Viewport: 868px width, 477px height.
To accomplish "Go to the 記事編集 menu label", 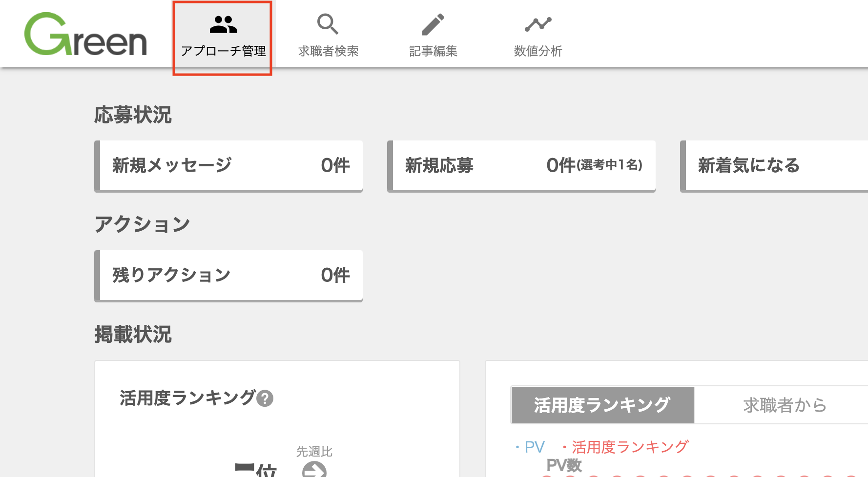I will (433, 51).
